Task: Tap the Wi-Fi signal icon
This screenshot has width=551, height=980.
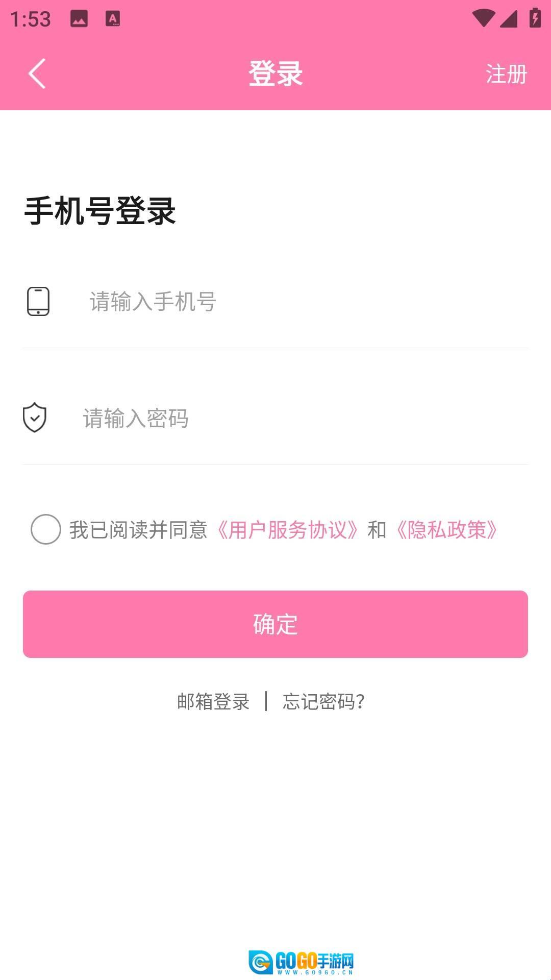Action: pyautogui.click(x=483, y=18)
